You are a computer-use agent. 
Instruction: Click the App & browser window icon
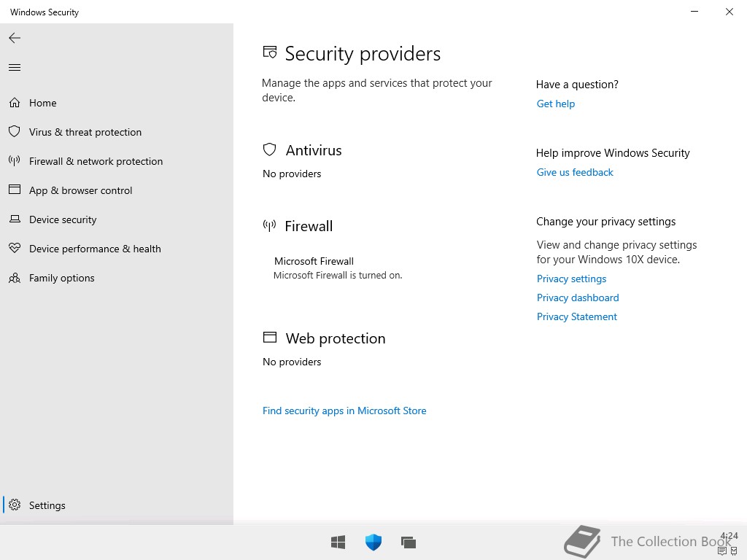(x=15, y=190)
